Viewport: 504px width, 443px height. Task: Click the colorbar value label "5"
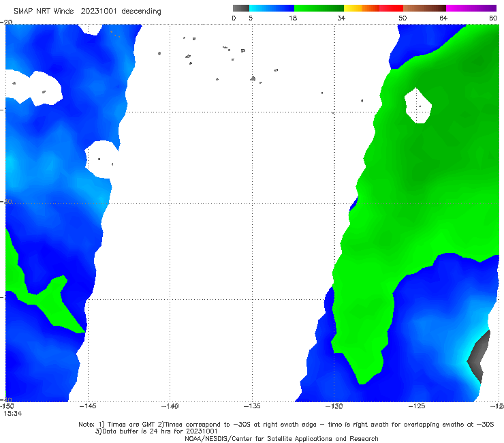251,18
